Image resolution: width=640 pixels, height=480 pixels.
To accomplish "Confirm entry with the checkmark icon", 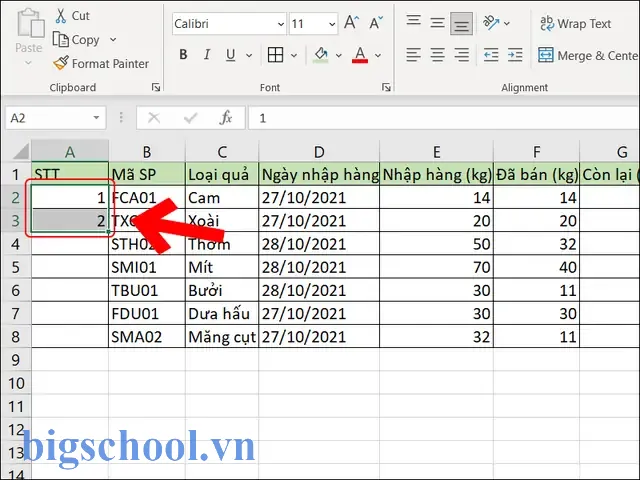I will pyautogui.click(x=190, y=118).
